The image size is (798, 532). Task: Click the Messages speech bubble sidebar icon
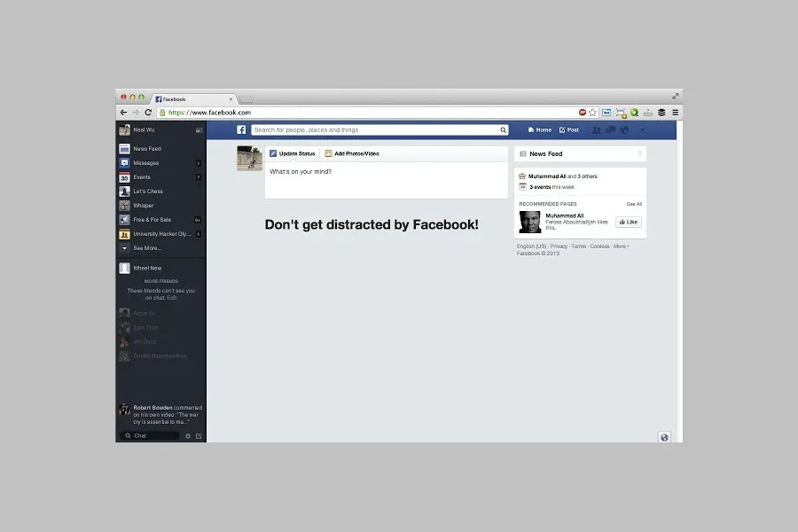pos(124,163)
